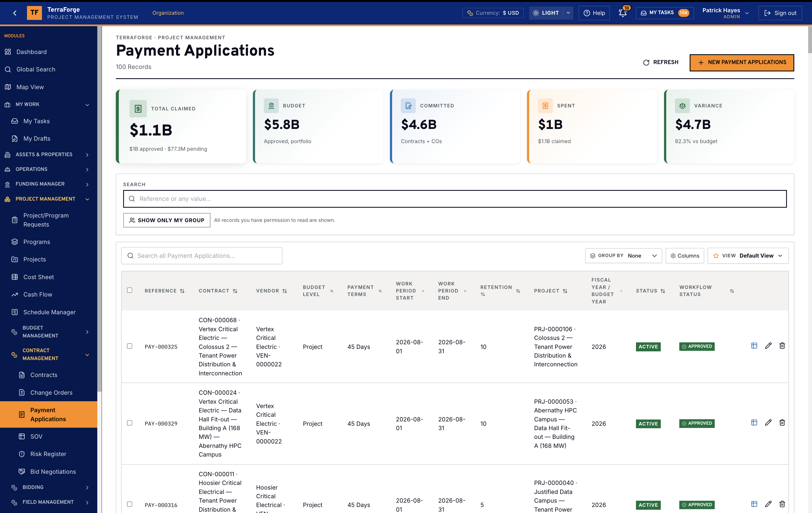Click the back arrow in the header
812x513 pixels.
pos(15,13)
